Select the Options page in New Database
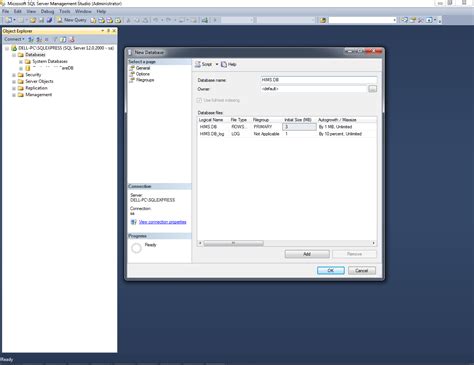The width and height of the screenshot is (474, 365). click(143, 74)
